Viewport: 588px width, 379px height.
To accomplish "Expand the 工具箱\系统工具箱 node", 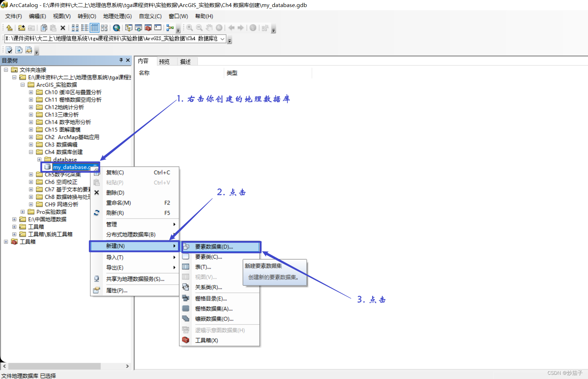I will [x=14, y=234].
